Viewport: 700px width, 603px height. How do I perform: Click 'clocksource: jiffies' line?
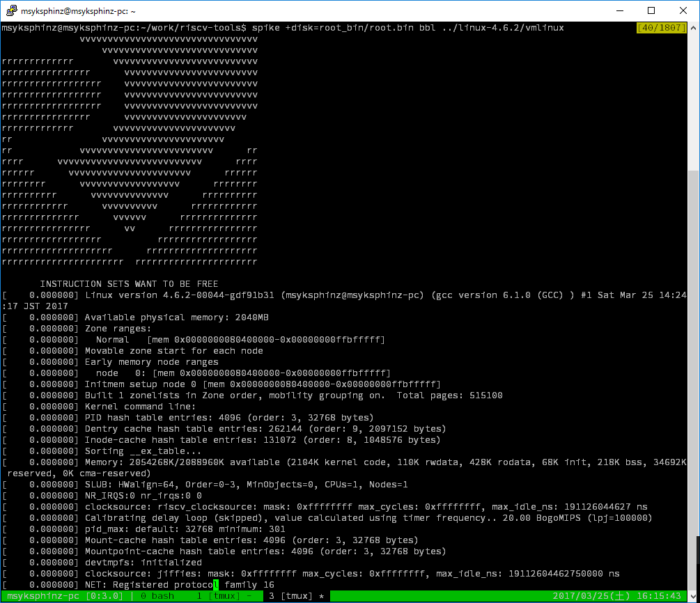(311, 574)
